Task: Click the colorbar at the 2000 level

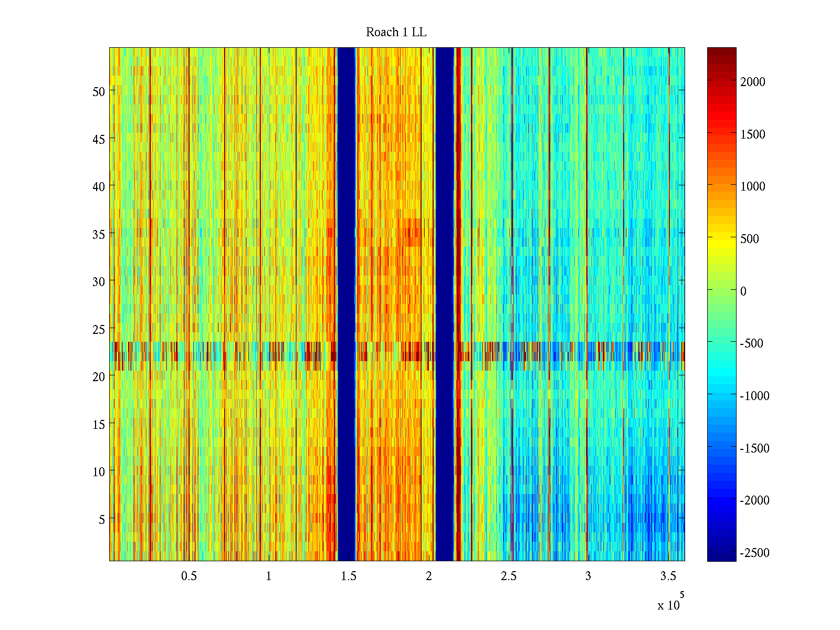Action: (721, 81)
